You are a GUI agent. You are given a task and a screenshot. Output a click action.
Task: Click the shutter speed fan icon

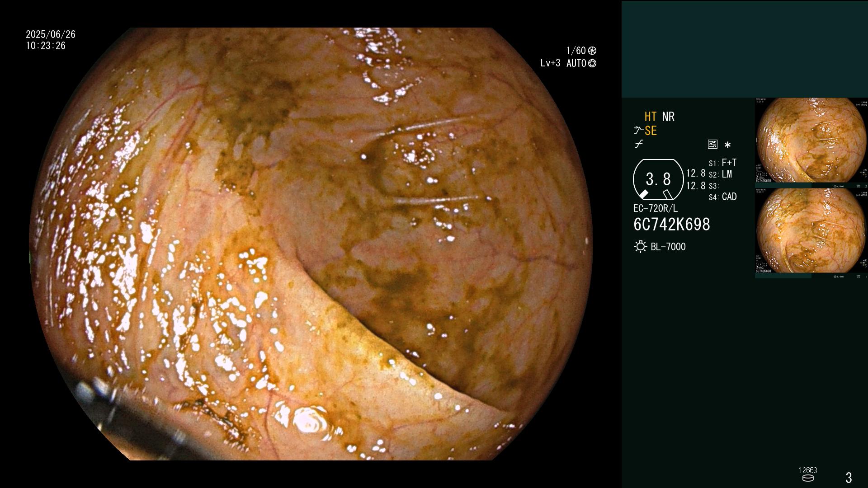point(592,51)
